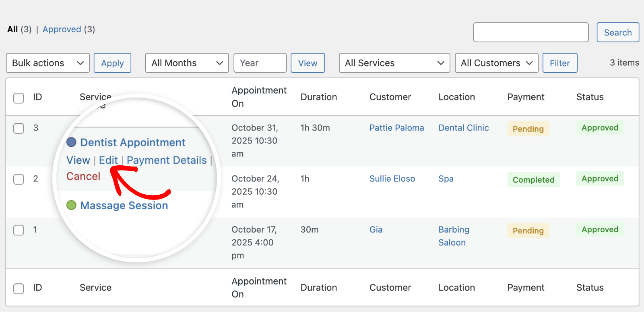644x312 pixels.
Task: Open customer Gia
Action: pyautogui.click(x=376, y=229)
